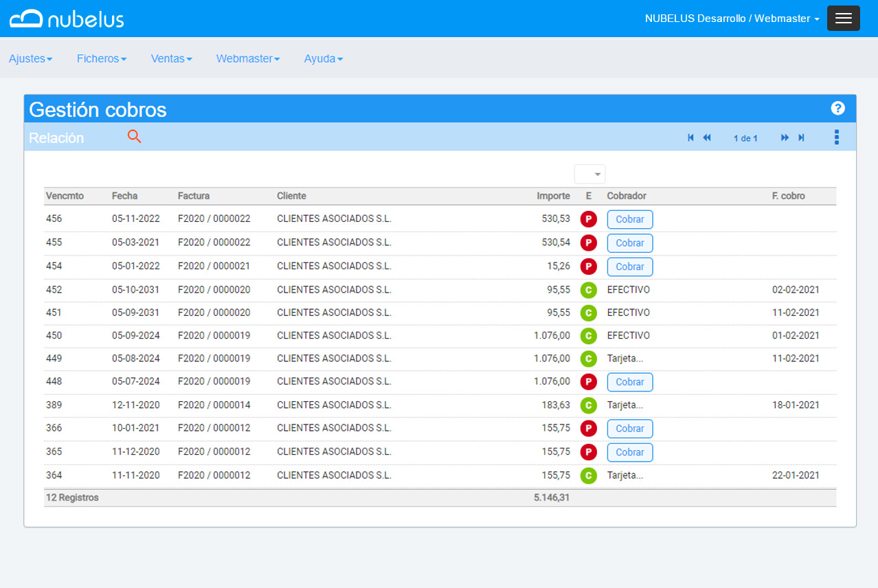Click red P status icon for row 456
The width and height of the screenshot is (878, 588).
588,219
